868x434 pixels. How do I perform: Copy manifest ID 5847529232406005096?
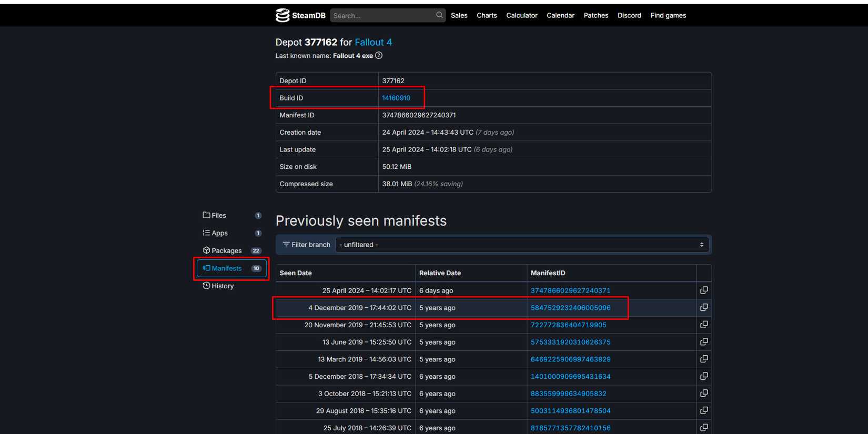click(704, 307)
